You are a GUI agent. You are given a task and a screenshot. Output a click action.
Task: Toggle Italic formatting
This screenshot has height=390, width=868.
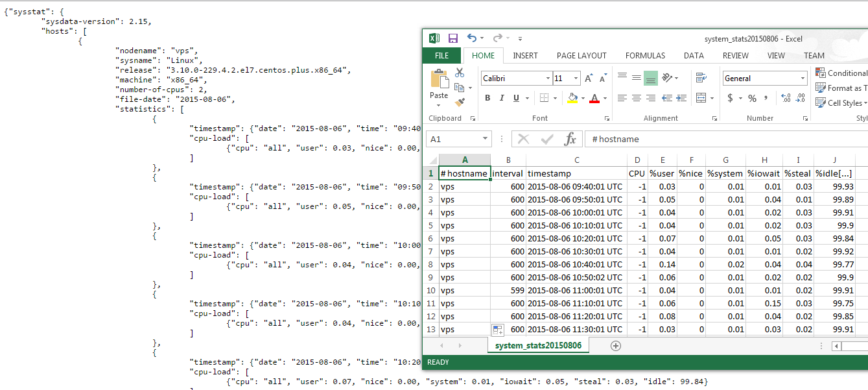pyautogui.click(x=502, y=98)
